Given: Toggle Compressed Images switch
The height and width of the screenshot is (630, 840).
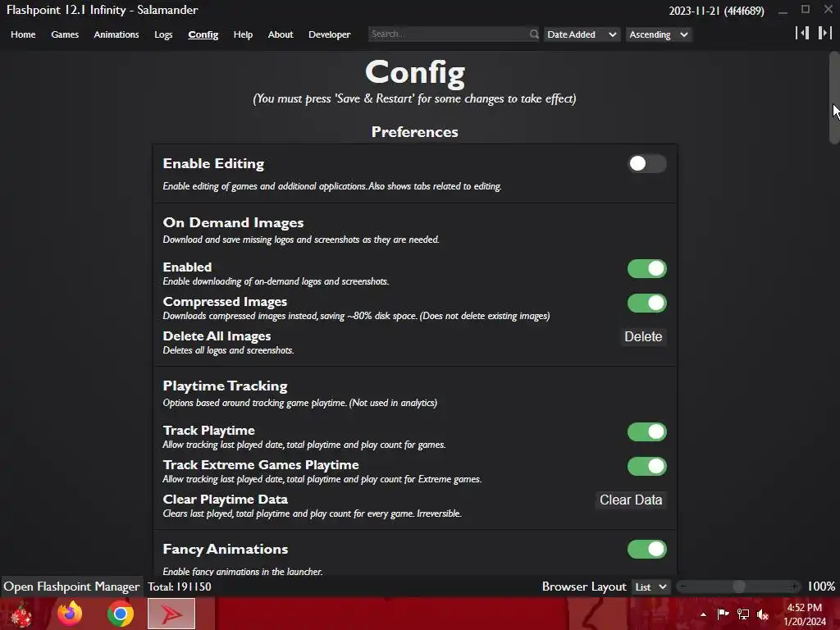Looking at the screenshot, I should 646,303.
